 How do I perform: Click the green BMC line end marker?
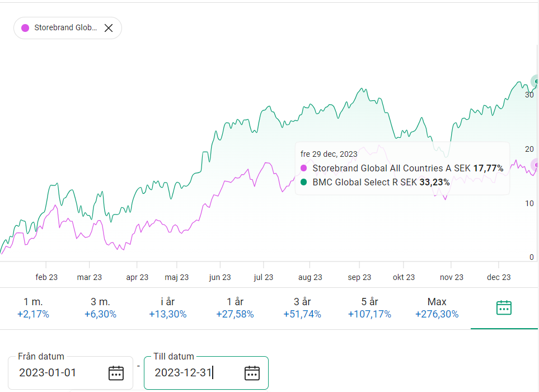point(536,82)
